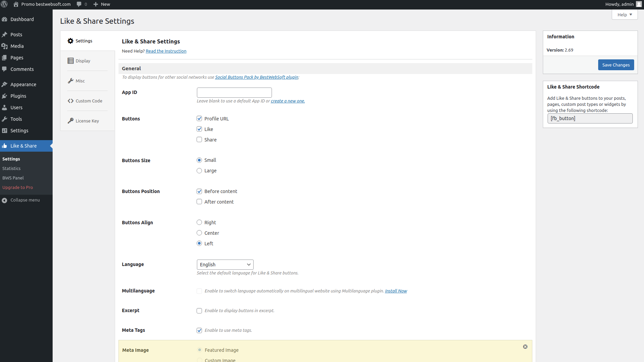
Task: Click the Tools wrench icon
Action: pos(4,119)
